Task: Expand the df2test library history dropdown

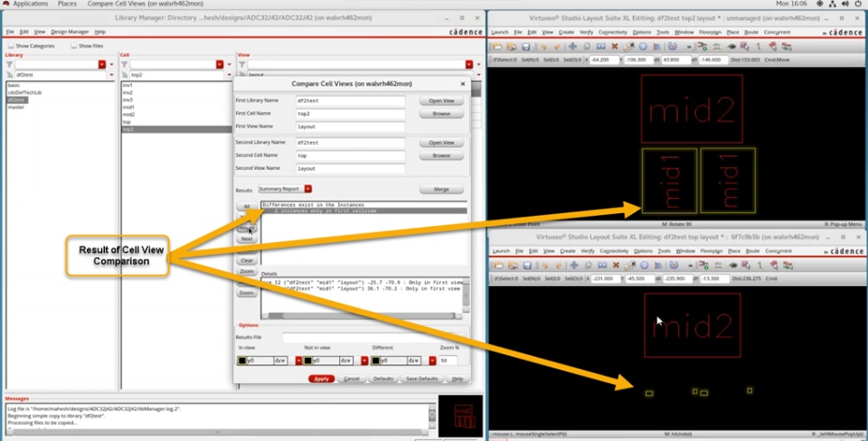Action: coord(111,74)
